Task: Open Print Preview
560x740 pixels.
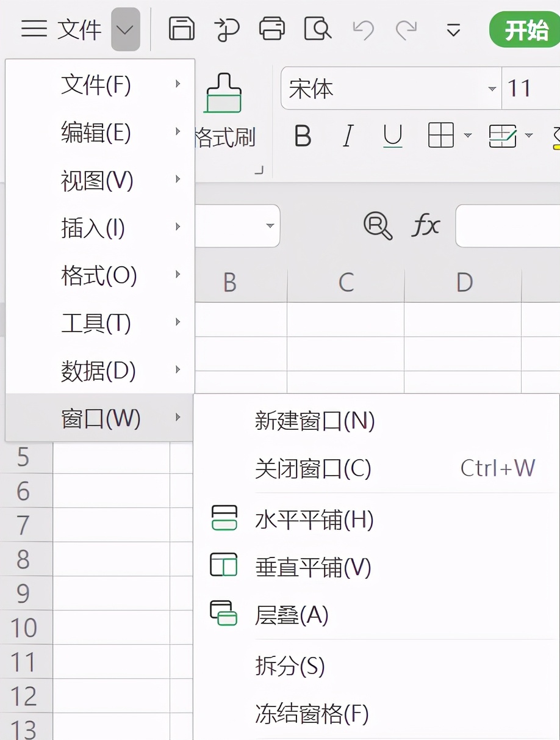Action: coord(317,29)
